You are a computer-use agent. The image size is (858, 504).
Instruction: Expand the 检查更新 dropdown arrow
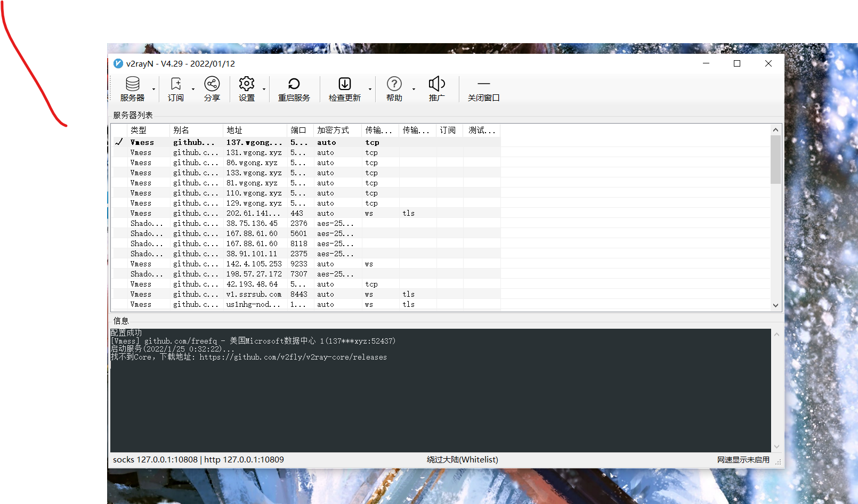(370, 89)
